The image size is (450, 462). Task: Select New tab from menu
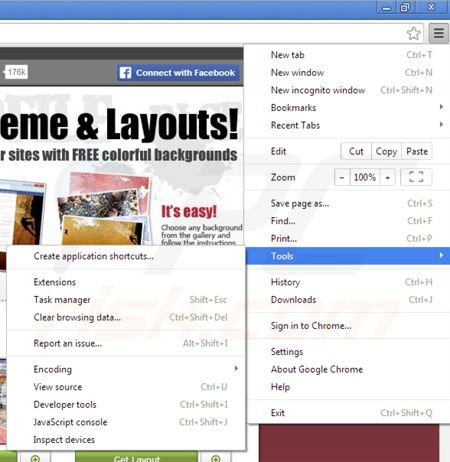tap(347, 55)
